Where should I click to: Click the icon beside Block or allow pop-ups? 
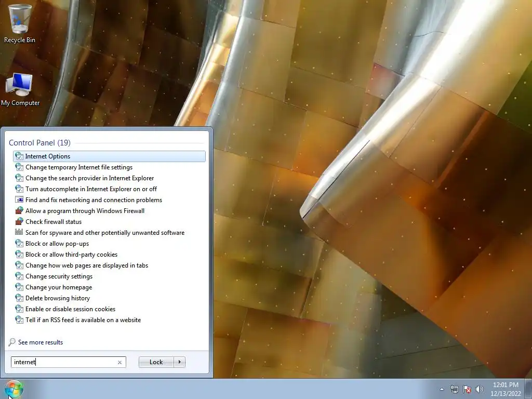pos(19,243)
